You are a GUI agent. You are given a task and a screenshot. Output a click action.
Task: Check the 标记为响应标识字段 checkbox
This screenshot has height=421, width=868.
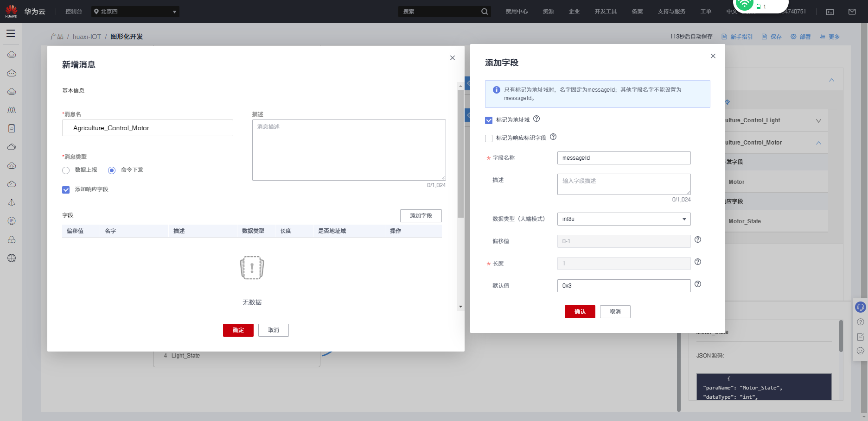(x=489, y=138)
